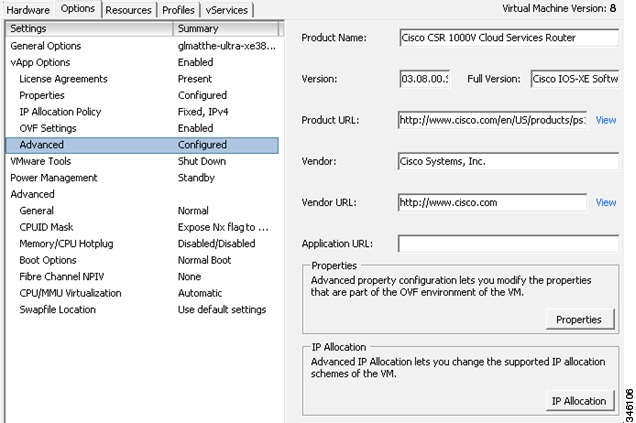Viewport: 636px width, 423px height.
Task: Select Properties under vApp Options
Action: [x=142, y=95]
